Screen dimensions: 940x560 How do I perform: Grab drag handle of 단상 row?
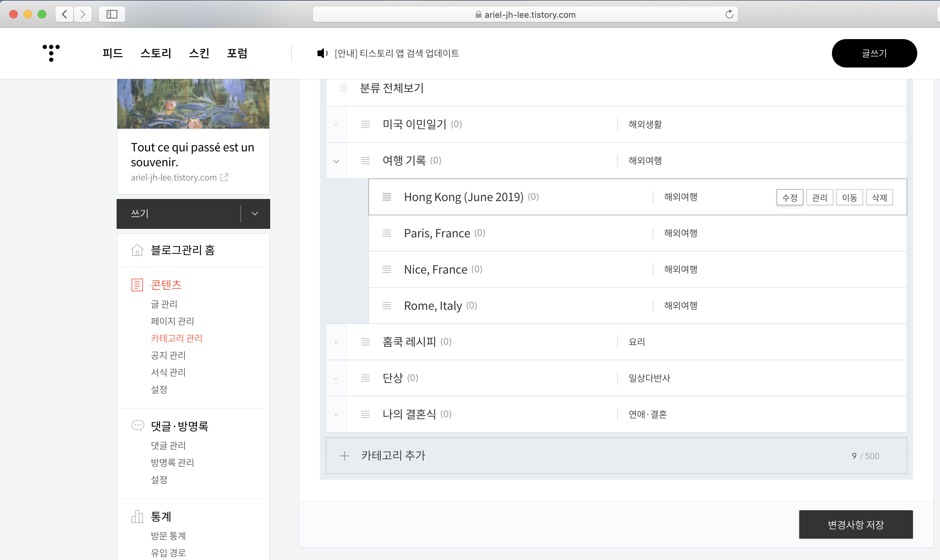pos(365,378)
